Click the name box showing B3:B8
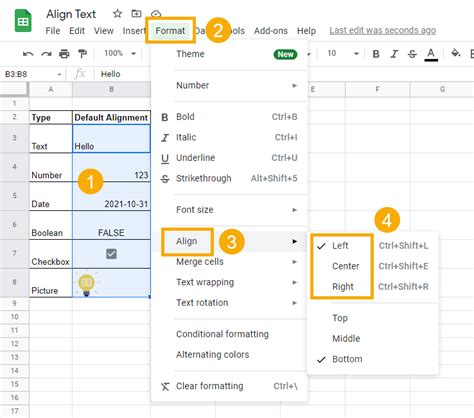The image size is (474, 418). click(x=16, y=74)
